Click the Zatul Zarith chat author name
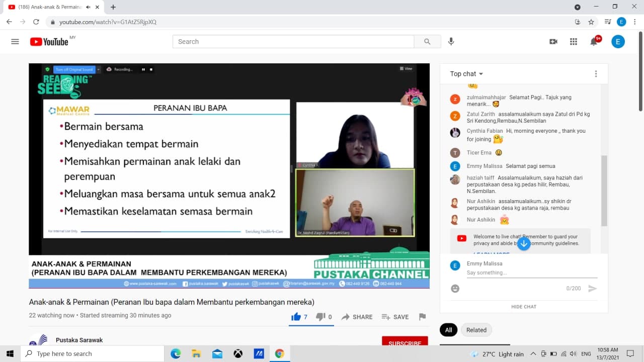Viewport: 644px width, 362px height. click(481, 114)
